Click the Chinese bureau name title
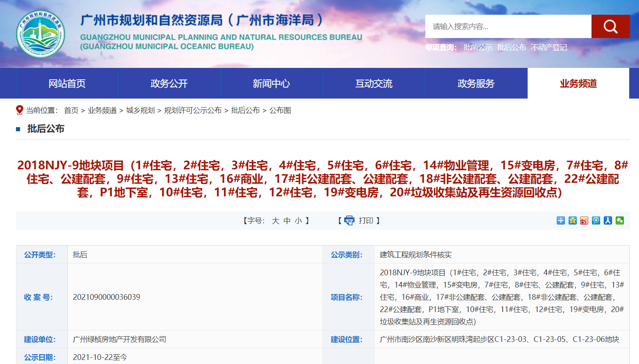 (202, 20)
